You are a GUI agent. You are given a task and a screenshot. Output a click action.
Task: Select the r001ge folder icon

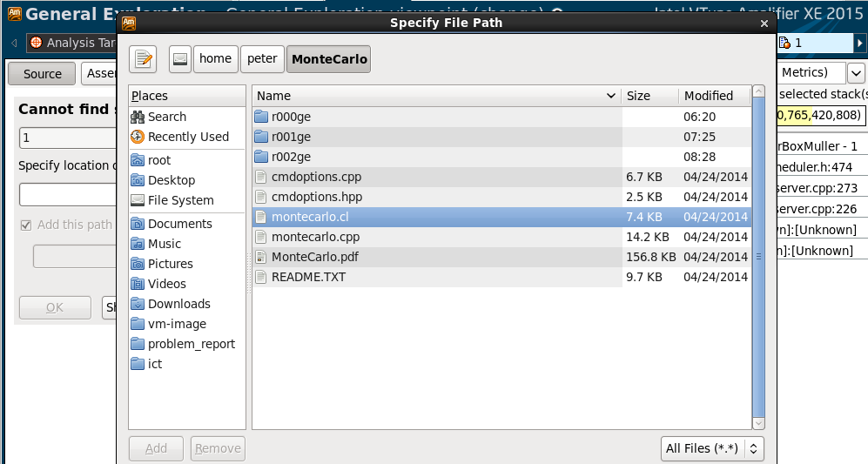click(x=261, y=137)
